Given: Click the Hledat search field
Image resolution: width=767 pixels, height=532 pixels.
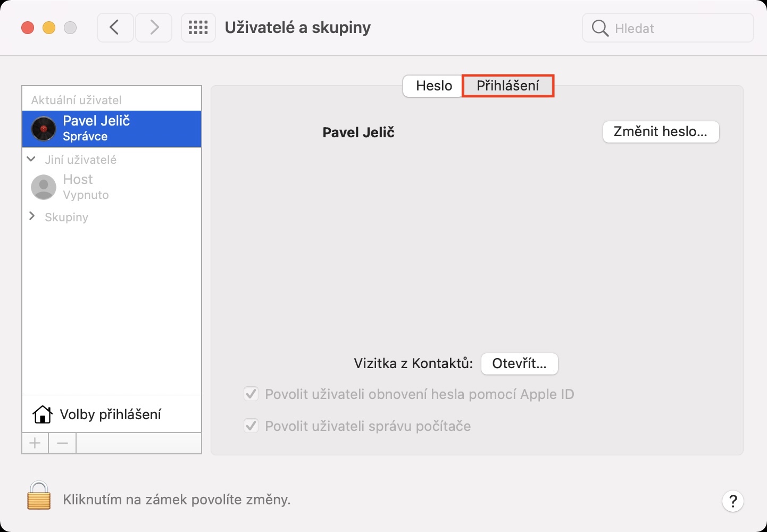Looking at the screenshot, I should click(x=676, y=28).
